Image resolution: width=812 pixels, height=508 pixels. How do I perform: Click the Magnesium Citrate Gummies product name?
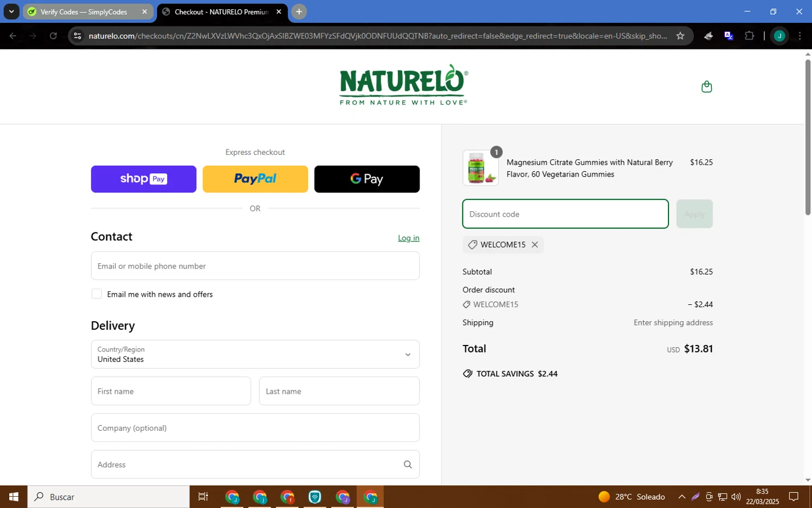590,168
